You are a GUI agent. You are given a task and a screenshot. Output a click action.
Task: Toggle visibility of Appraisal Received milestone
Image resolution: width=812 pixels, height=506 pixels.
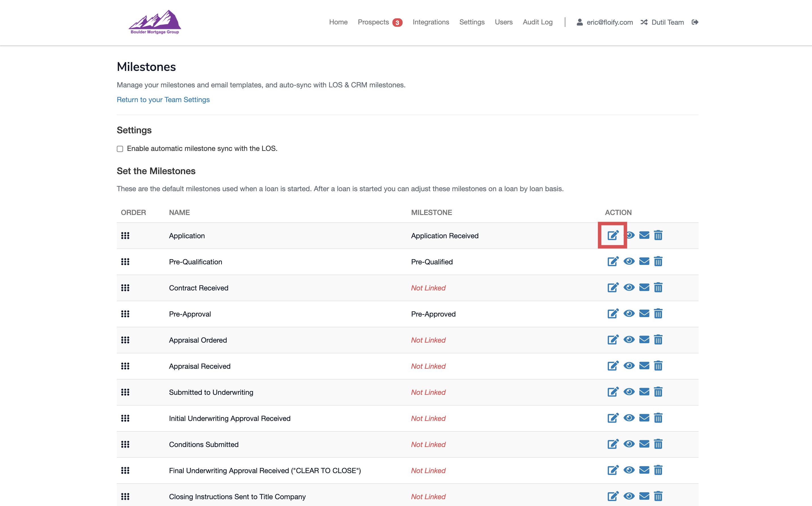pyautogui.click(x=629, y=366)
